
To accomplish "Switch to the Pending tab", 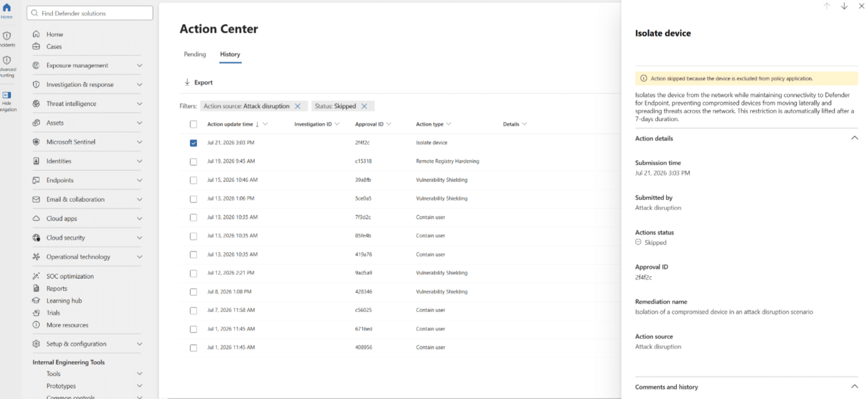I will click(195, 54).
